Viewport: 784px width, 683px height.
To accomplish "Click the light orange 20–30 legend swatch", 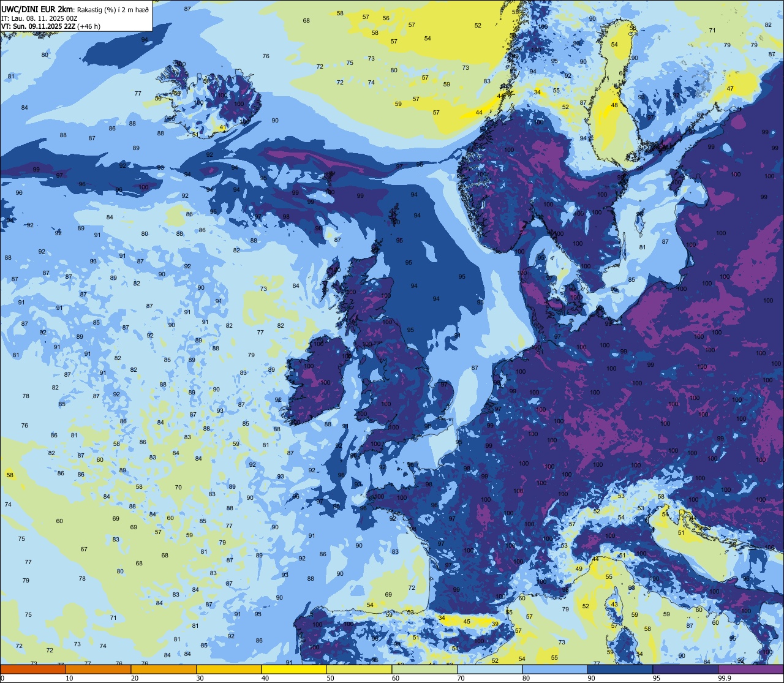I will tap(164, 669).
